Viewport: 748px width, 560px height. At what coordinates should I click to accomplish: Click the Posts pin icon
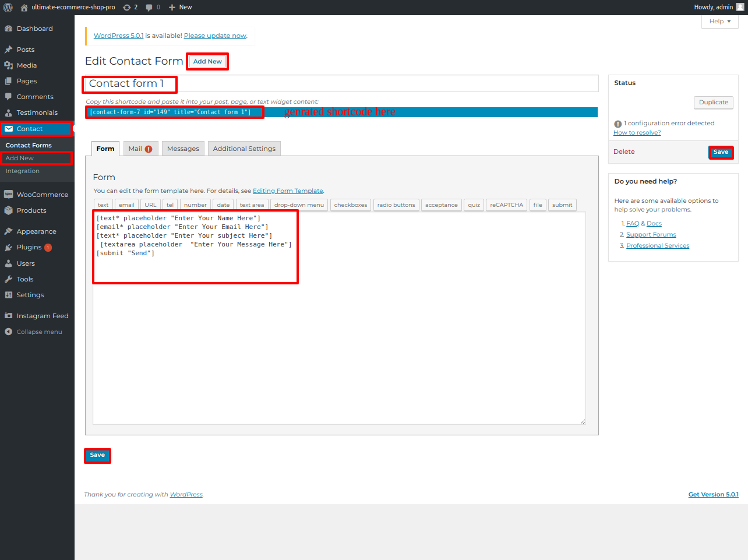(9, 50)
